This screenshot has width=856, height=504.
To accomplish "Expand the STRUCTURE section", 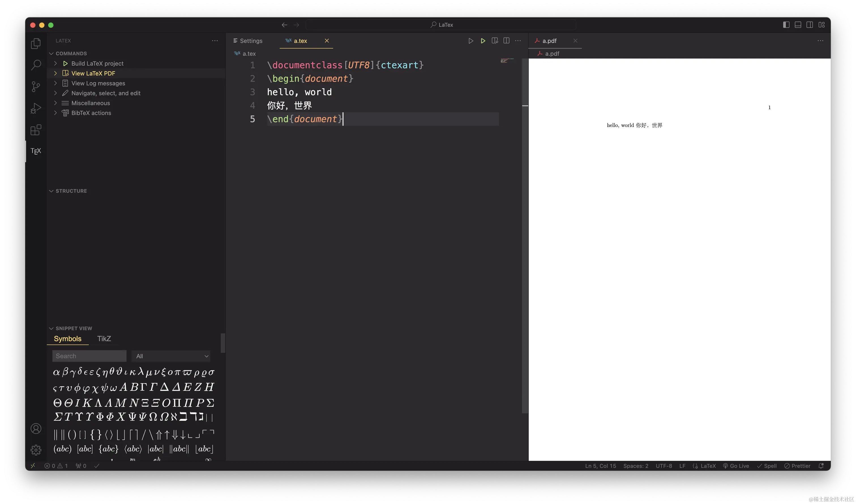I will (x=71, y=191).
